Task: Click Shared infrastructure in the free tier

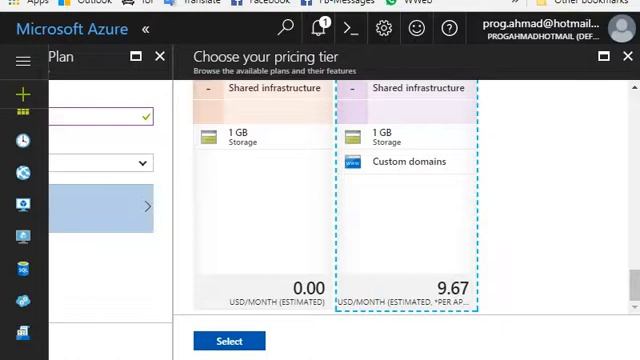Action: pos(274,88)
